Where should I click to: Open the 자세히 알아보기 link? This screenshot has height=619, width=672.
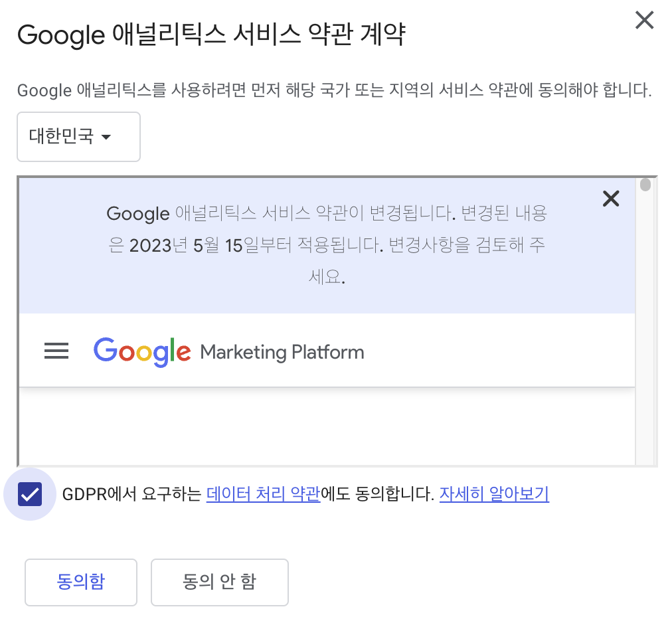tap(494, 494)
